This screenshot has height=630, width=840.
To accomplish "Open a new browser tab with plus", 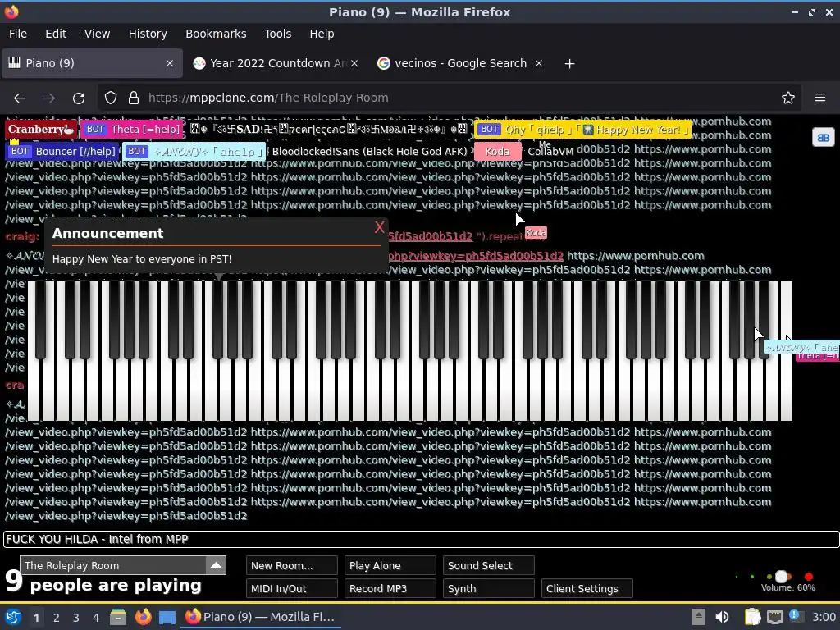I will tap(569, 64).
